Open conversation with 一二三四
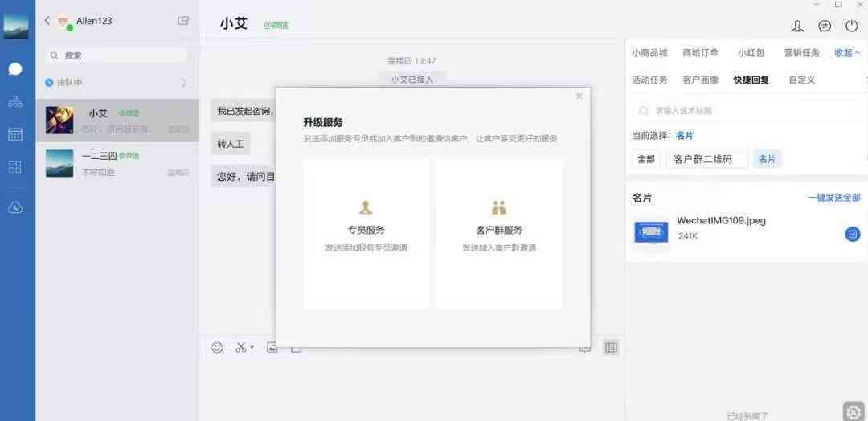Viewport: 868px width, 421px height. pyautogui.click(x=117, y=164)
